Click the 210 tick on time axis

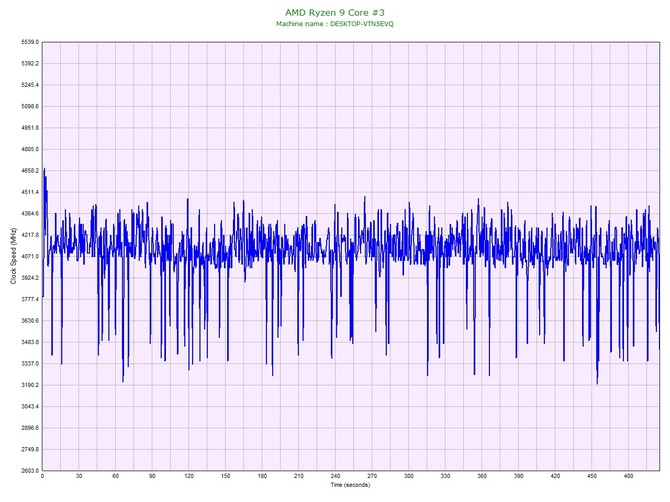tap(299, 476)
